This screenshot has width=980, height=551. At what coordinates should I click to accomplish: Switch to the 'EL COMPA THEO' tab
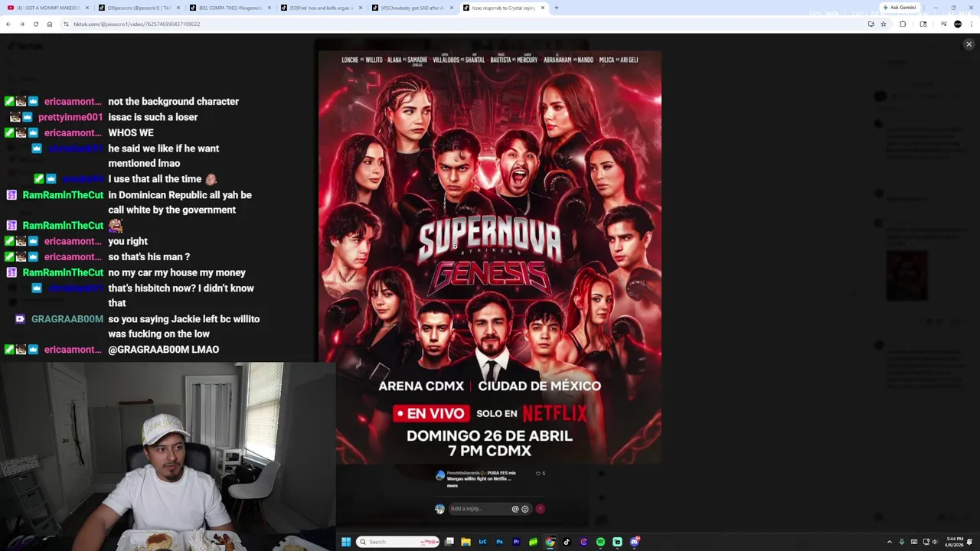[230, 8]
